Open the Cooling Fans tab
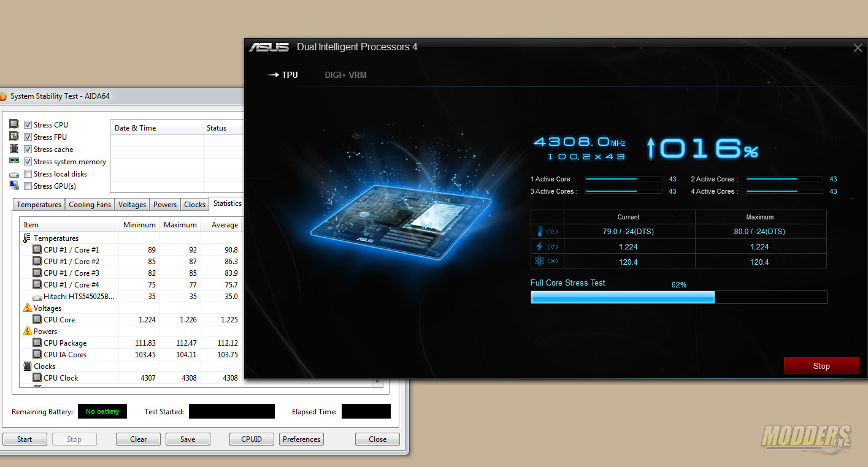 (90, 205)
